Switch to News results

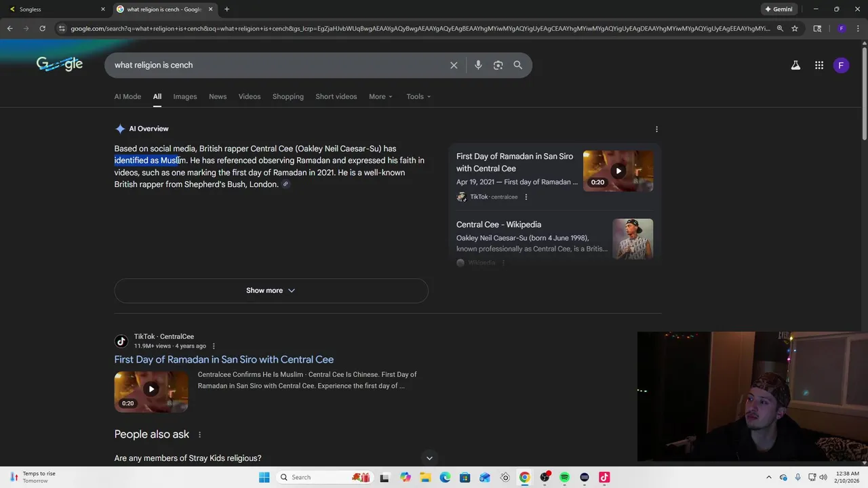[x=218, y=96]
